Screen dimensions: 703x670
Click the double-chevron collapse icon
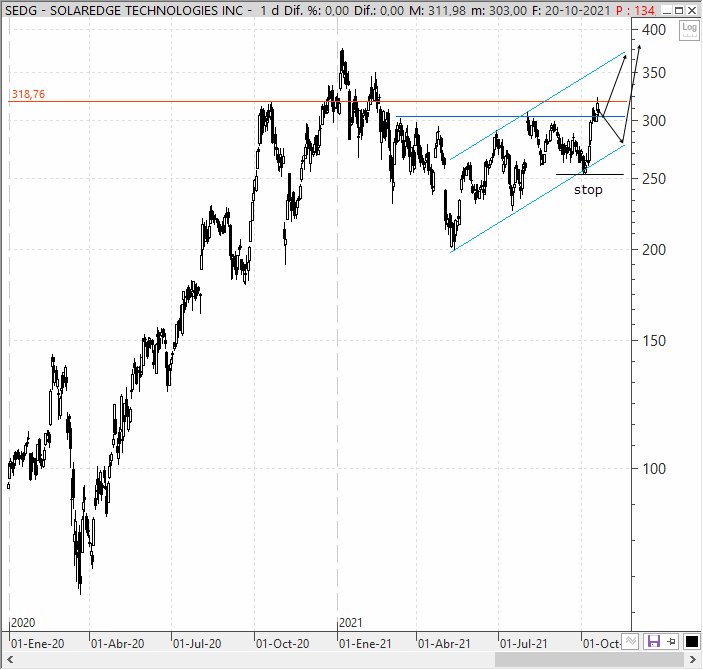point(631,641)
